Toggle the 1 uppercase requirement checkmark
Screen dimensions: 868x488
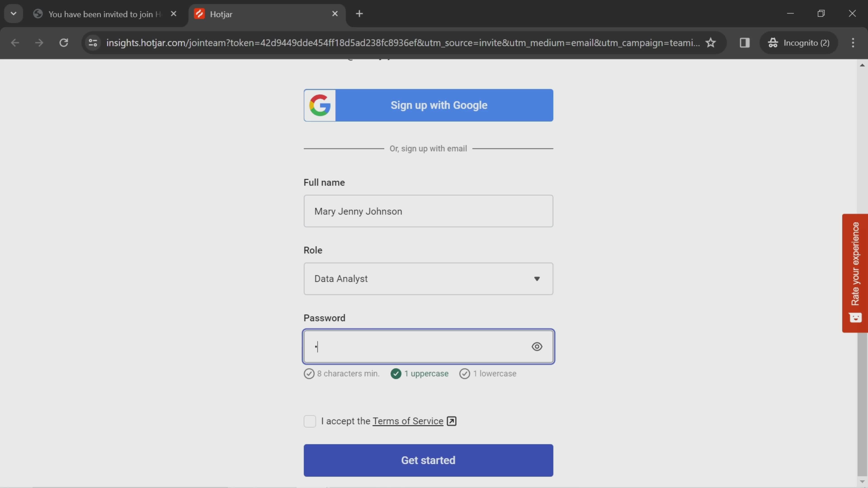[x=395, y=374]
